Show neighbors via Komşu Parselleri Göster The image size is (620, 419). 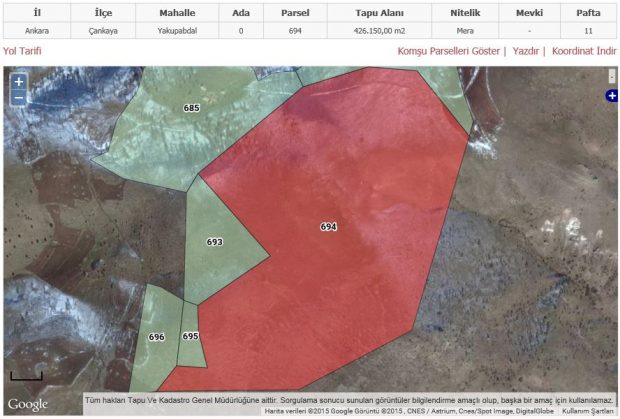[x=449, y=50]
